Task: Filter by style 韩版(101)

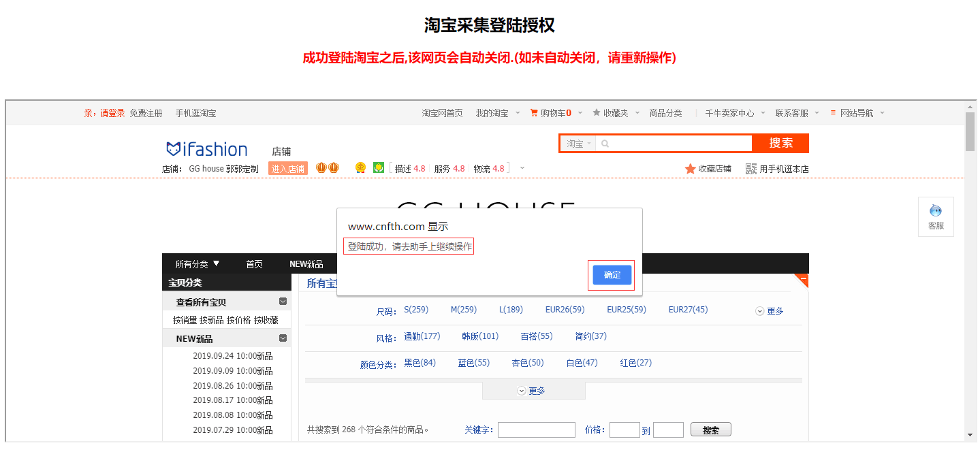Action: pyautogui.click(x=480, y=336)
